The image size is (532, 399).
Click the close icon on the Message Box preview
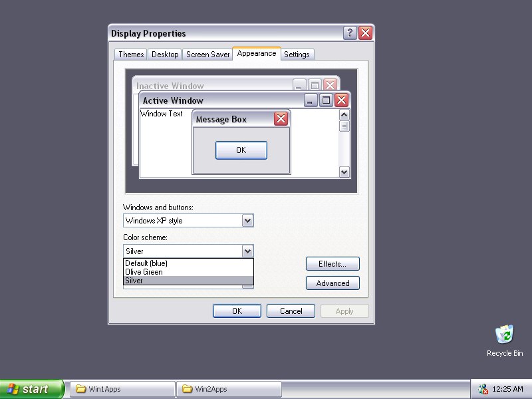[x=280, y=118]
